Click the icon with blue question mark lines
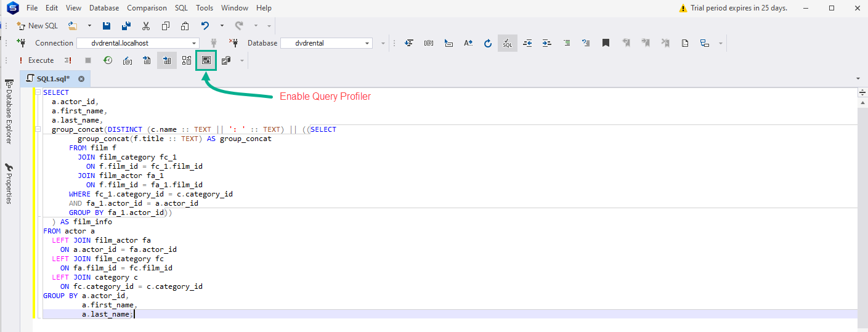The width and height of the screenshot is (868, 332). tap(586, 43)
